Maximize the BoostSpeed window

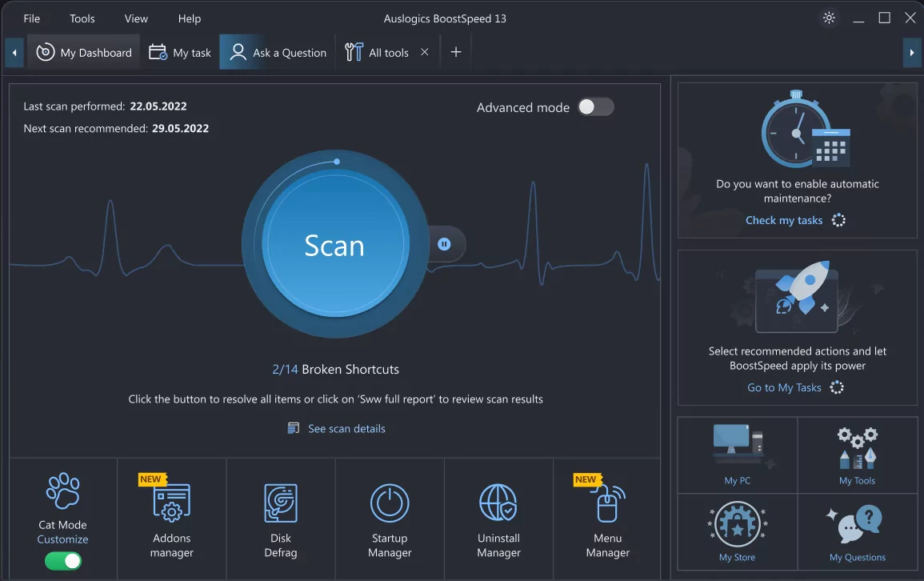885,18
